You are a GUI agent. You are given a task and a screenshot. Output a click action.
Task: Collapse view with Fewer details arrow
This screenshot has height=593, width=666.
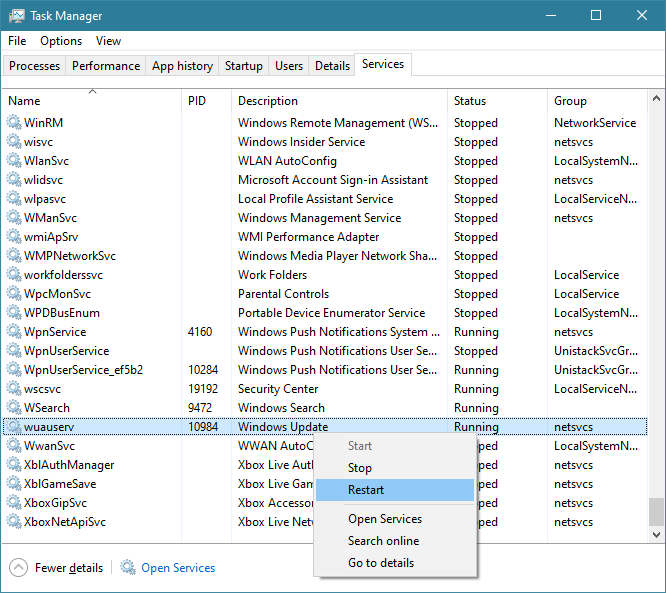(x=18, y=568)
